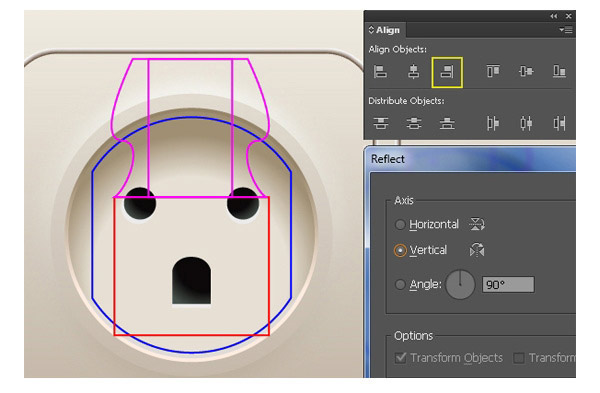Viewport: 600px width, 393px height.
Task: Click Vertical Distribute Bottom icon
Action: [x=447, y=123]
